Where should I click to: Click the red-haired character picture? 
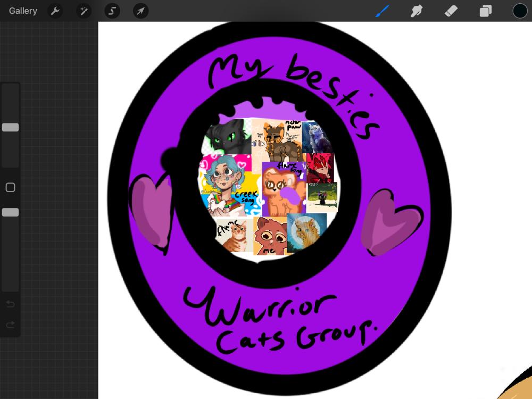(x=320, y=168)
